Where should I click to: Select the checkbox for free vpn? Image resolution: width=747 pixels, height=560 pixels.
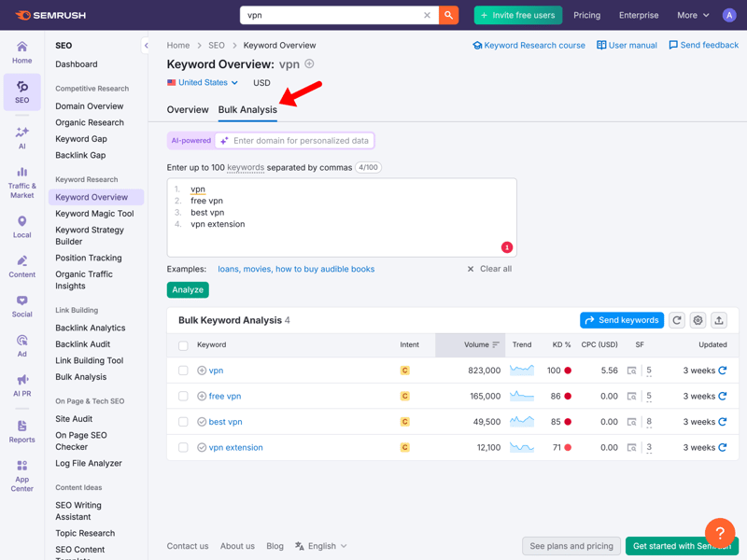click(183, 397)
